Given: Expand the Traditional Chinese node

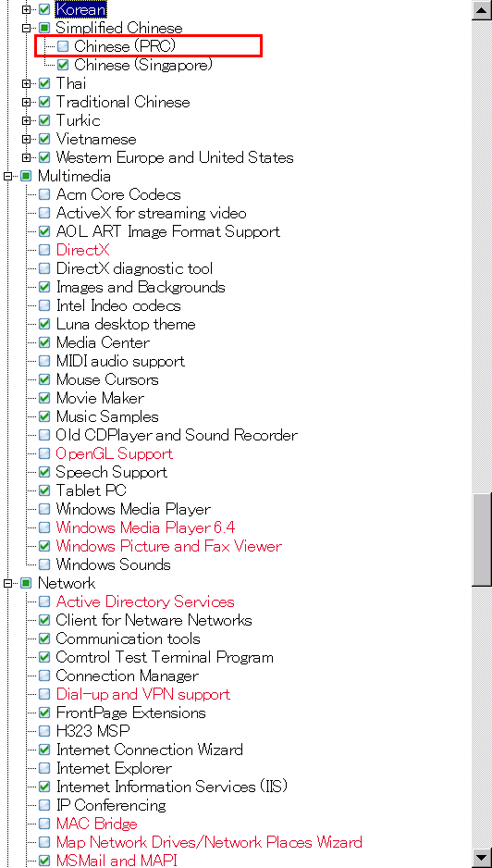Looking at the screenshot, I should (x=26, y=102).
